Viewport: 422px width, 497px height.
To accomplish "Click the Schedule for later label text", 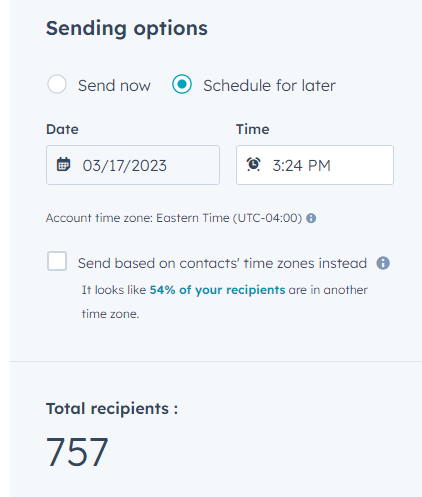I will click(x=269, y=86).
